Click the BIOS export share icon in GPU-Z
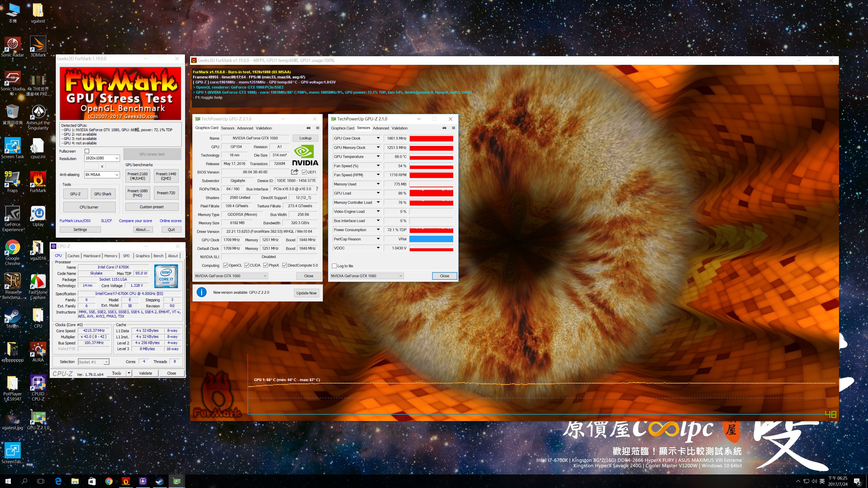Viewport: 868px width, 488px height. pyautogui.click(x=295, y=172)
